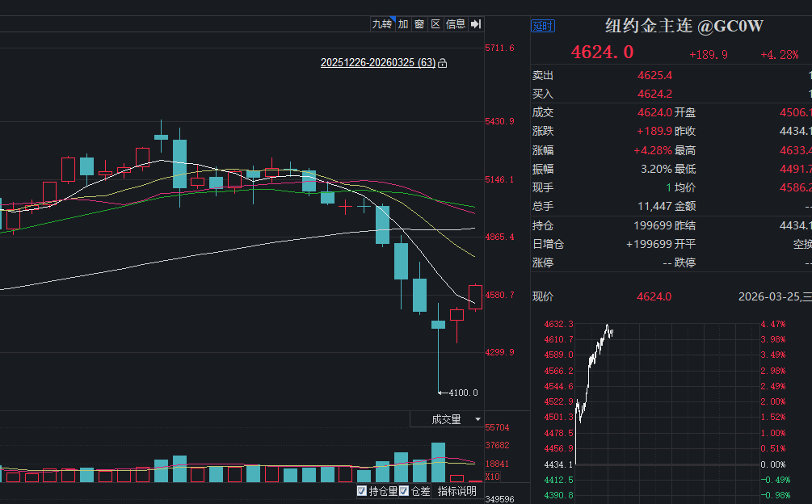
Task: Click the 纽约金主连 @GC0W title
Action: (684, 26)
